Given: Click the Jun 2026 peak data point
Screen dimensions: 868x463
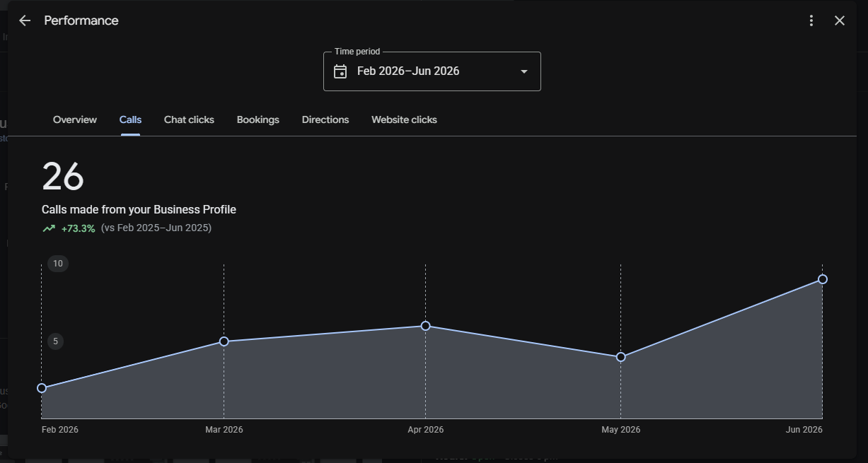Looking at the screenshot, I should coord(823,279).
